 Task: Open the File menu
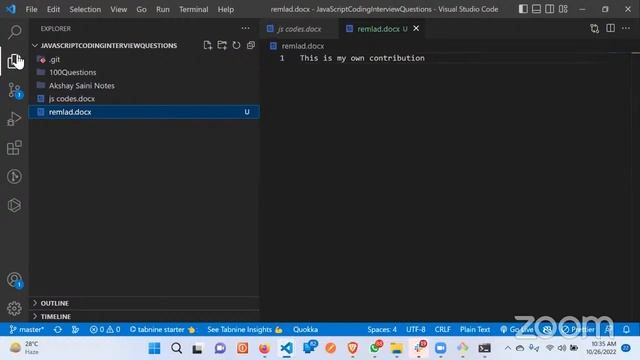click(x=31, y=9)
